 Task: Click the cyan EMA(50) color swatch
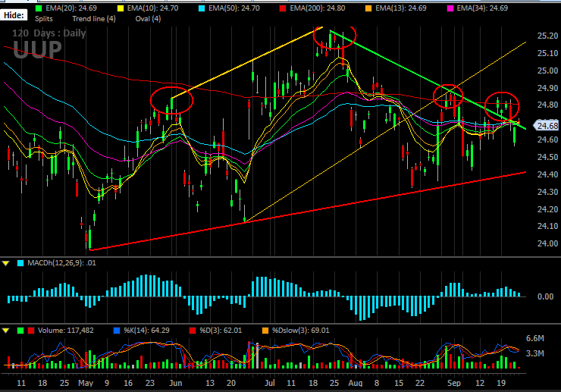coord(202,8)
